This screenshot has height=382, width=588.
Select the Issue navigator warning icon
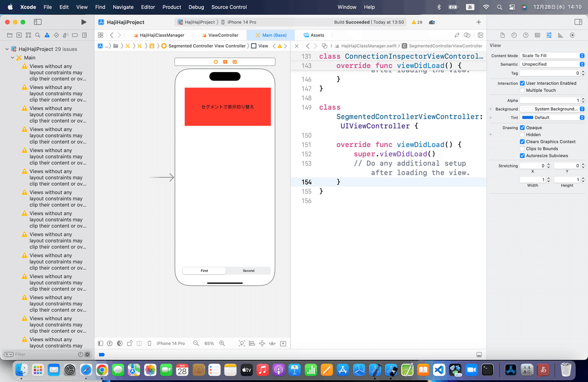47,35
